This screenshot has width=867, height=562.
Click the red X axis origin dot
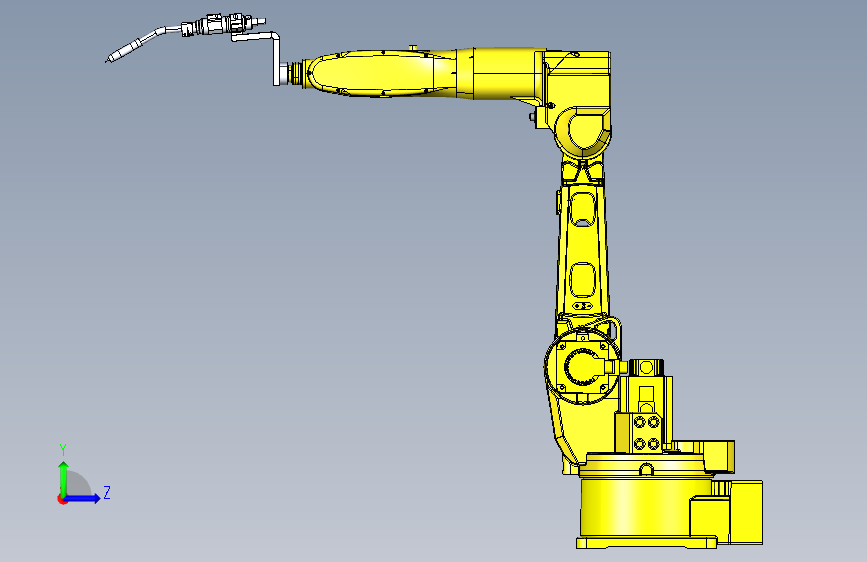62,499
